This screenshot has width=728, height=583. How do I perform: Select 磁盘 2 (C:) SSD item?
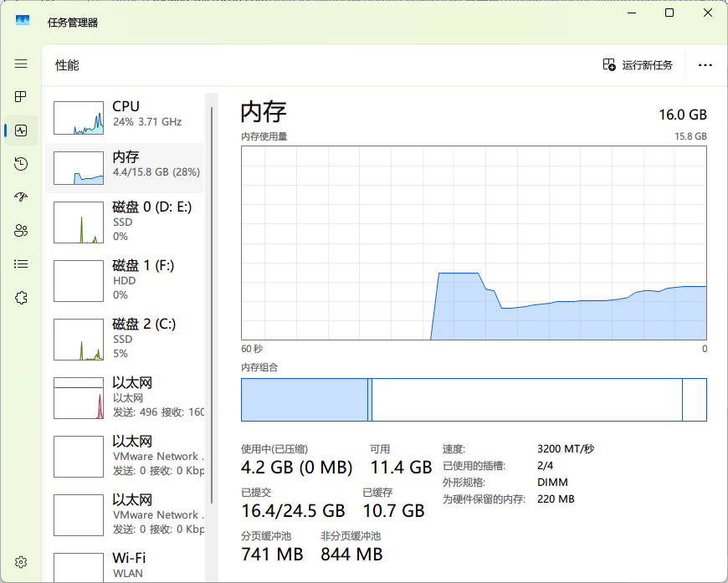[125, 339]
